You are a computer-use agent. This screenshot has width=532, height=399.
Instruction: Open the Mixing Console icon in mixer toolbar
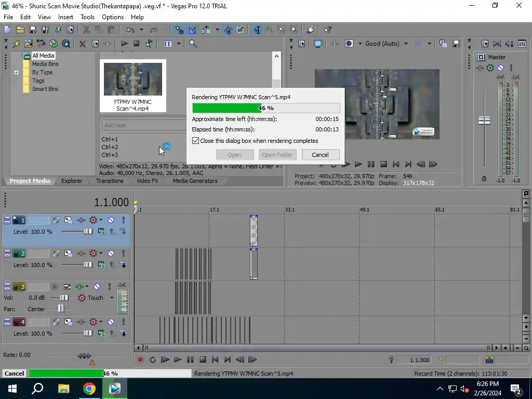(522, 44)
